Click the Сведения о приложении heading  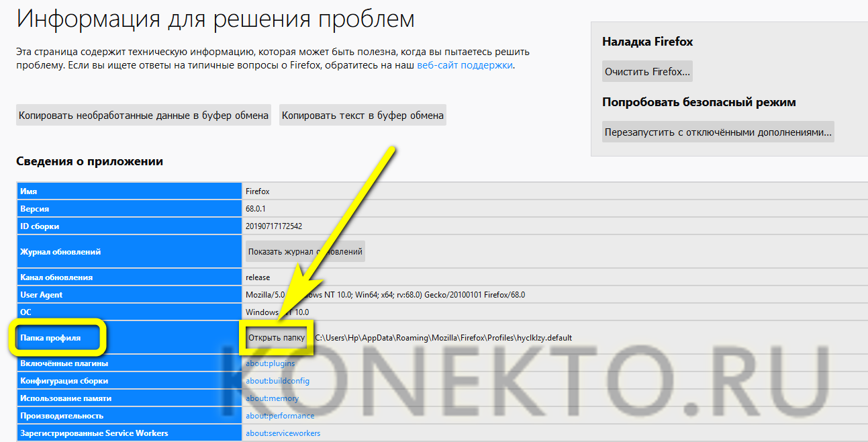89,161
